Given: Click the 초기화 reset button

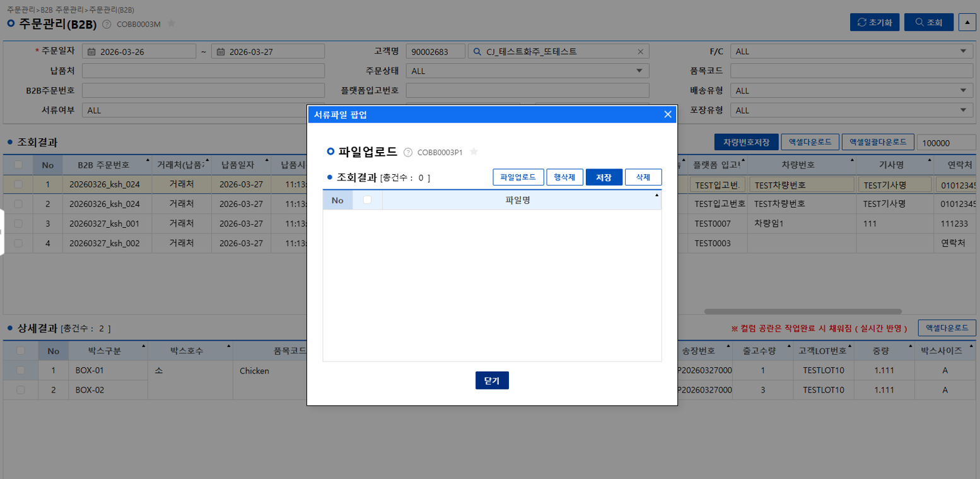Looking at the screenshot, I should pos(875,22).
